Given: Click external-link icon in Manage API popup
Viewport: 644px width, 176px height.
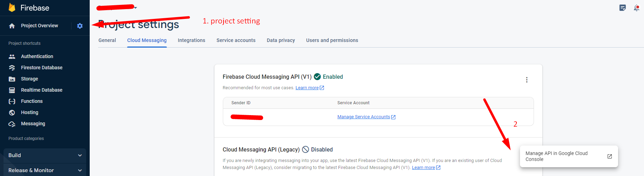Looking at the screenshot, I should click(x=610, y=156).
